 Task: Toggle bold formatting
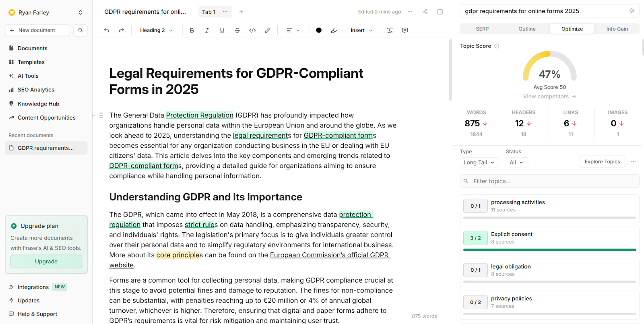[x=192, y=30]
